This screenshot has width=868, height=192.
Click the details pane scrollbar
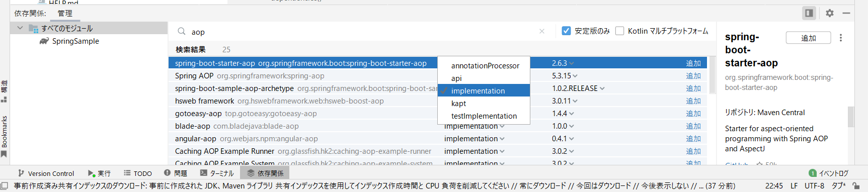(851, 117)
